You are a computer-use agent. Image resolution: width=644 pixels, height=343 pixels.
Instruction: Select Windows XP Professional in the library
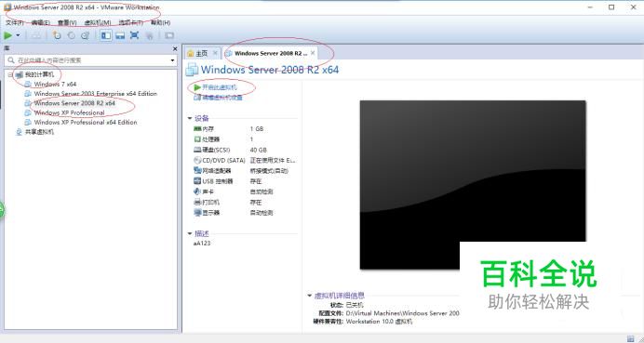point(69,112)
